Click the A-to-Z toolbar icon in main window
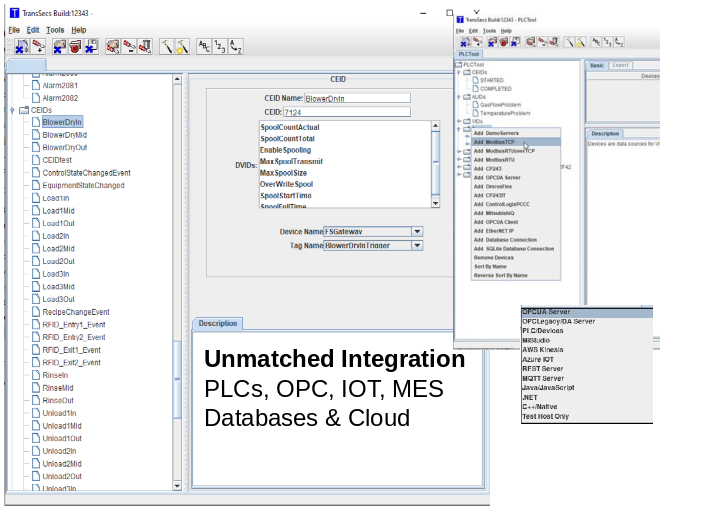The width and height of the screenshot is (720, 528). [x=235, y=47]
